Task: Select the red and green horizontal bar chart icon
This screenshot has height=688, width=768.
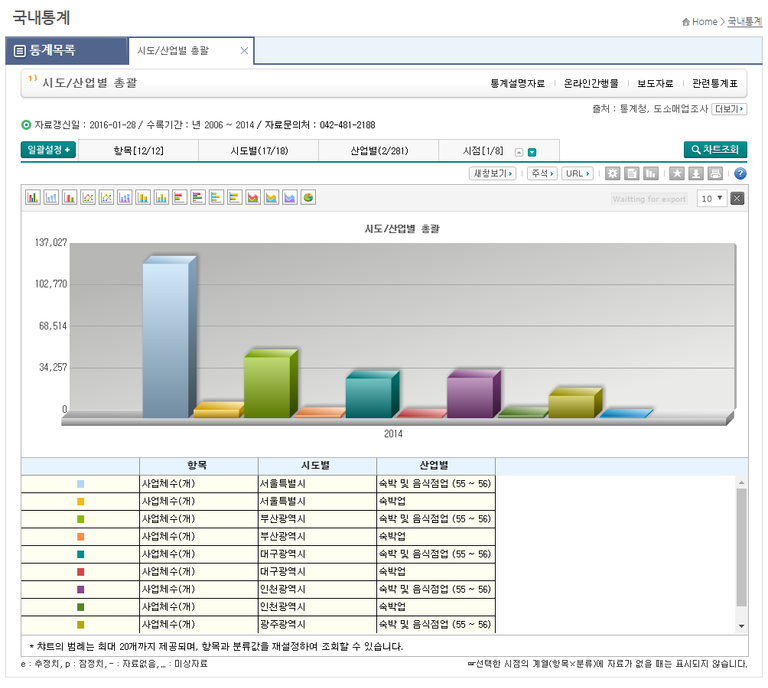Action: pyautogui.click(x=180, y=197)
